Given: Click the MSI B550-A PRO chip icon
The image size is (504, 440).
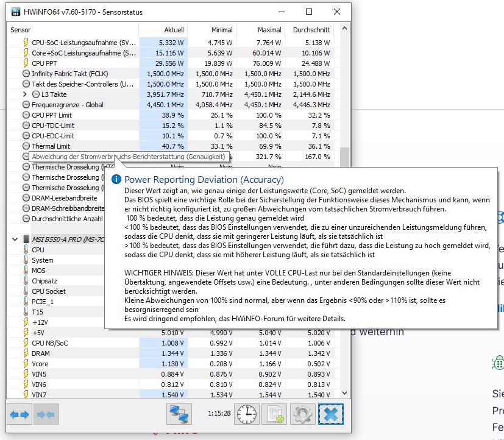Looking at the screenshot, I should coord(26,239).
